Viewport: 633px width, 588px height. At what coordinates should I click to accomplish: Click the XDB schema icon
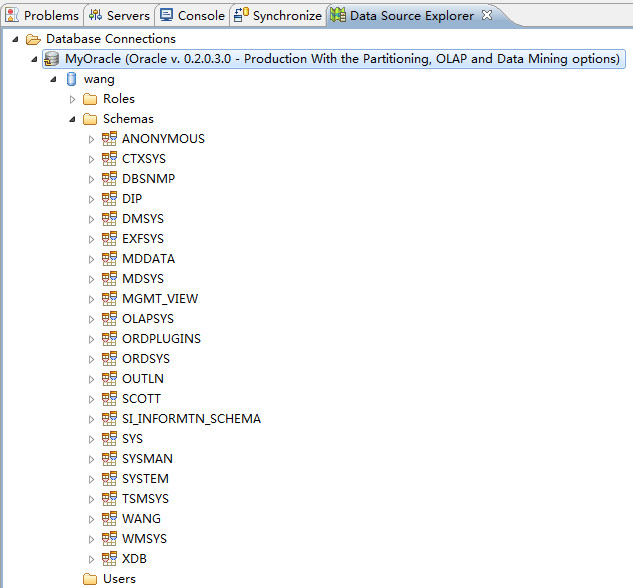click(x=109, y=559)
